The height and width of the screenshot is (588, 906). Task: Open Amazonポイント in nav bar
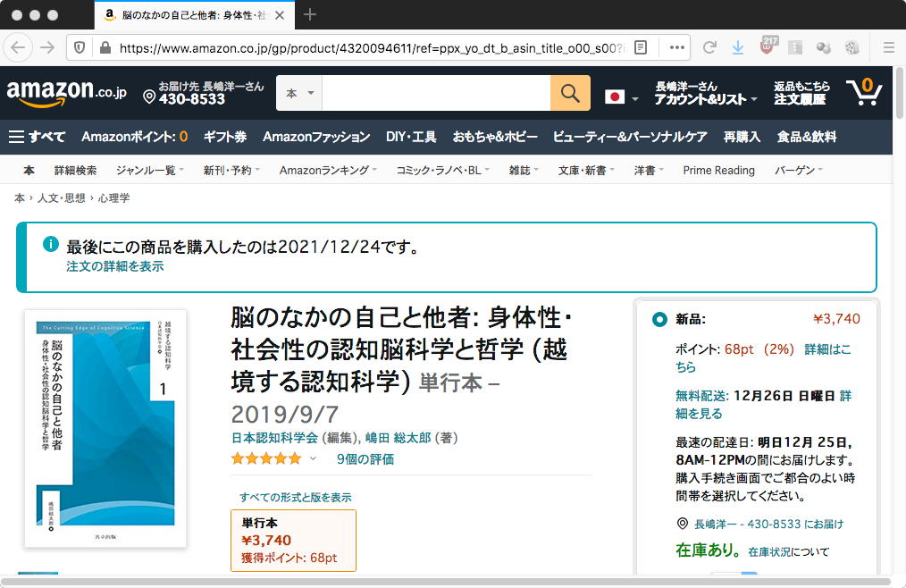click(134, 137)
